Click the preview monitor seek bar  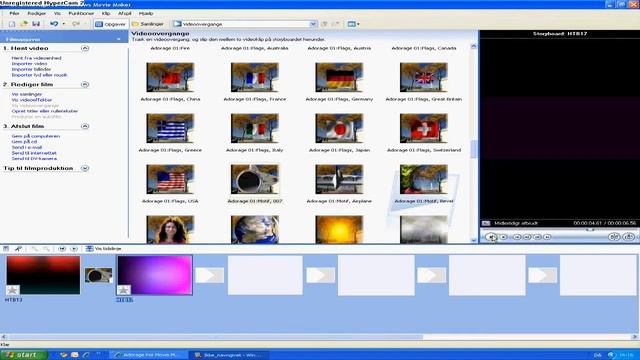(559, 230)
